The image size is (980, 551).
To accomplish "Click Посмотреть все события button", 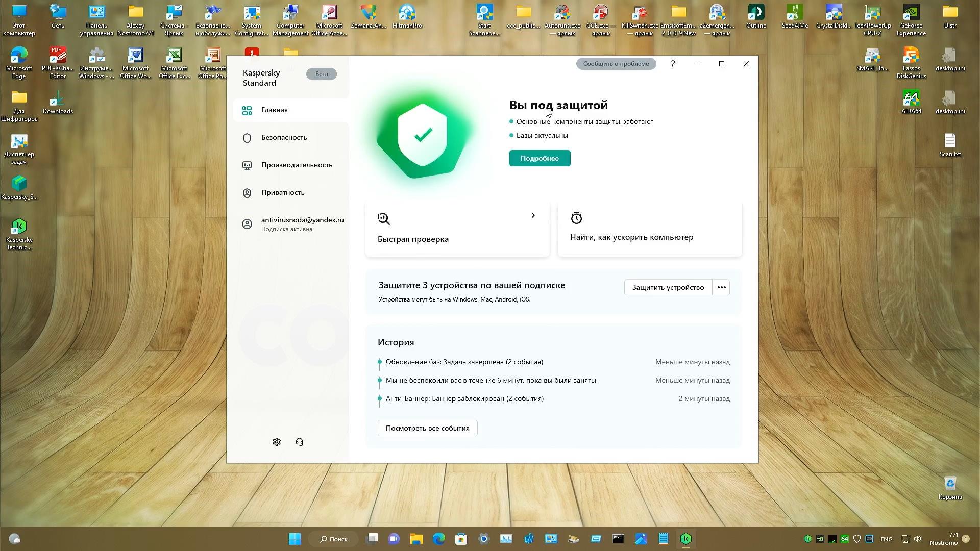I will [x=427, y=428].
